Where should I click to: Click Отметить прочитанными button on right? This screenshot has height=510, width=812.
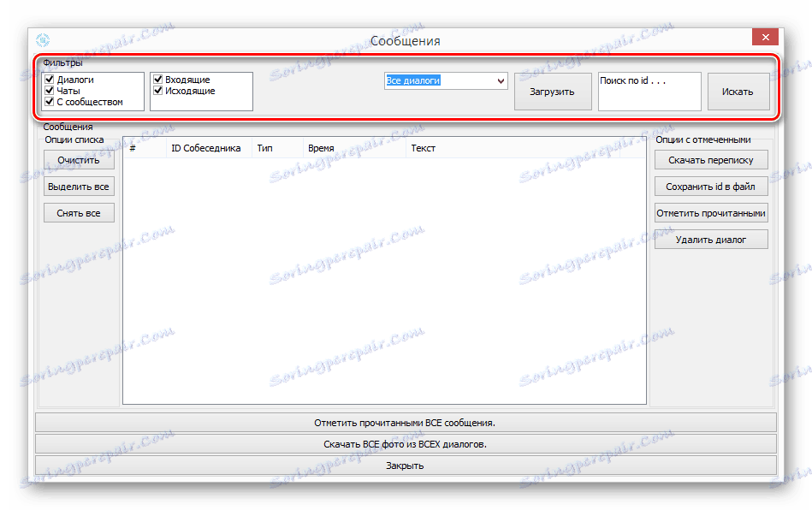pyautogui.click(x=711, y=213)
